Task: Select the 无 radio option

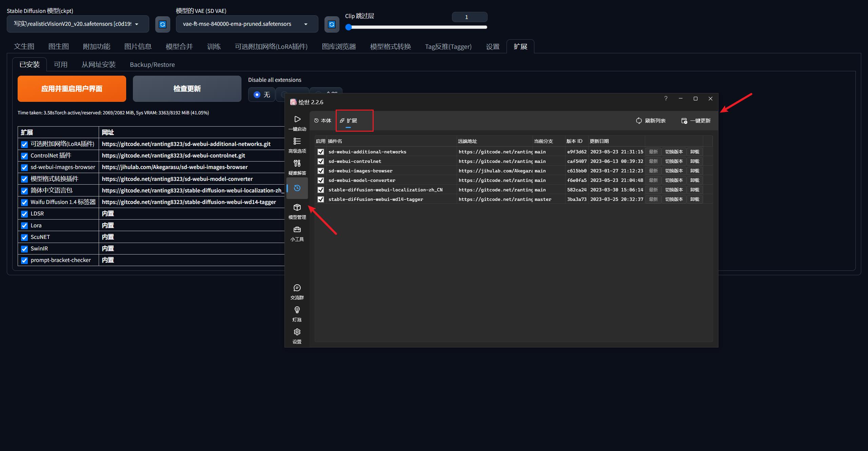Action: coord(257,95)
